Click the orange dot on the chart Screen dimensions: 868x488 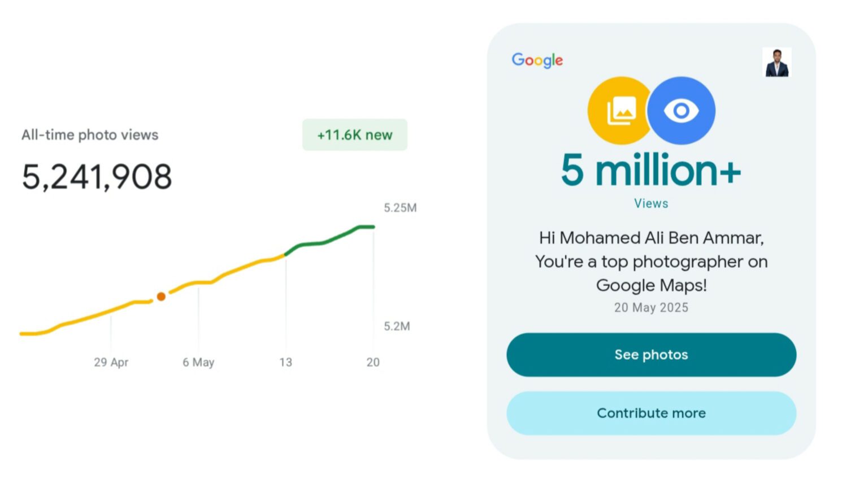(x=161, y=297)
